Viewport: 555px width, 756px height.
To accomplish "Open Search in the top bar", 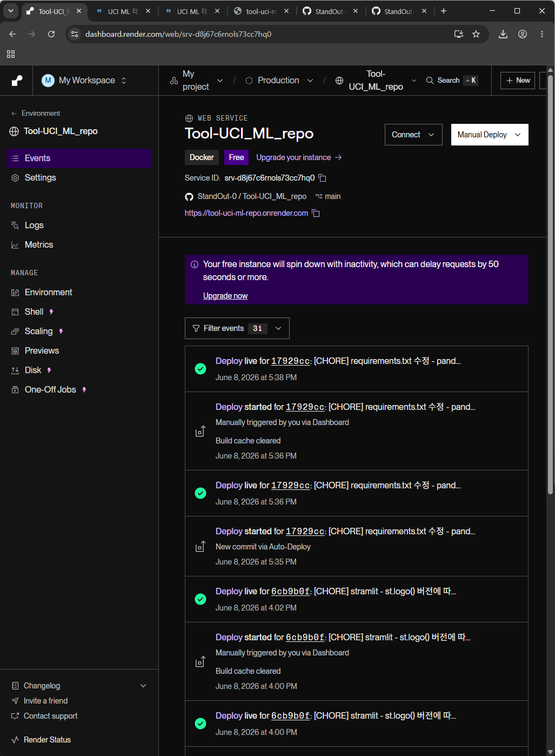I will pos(452,81).
